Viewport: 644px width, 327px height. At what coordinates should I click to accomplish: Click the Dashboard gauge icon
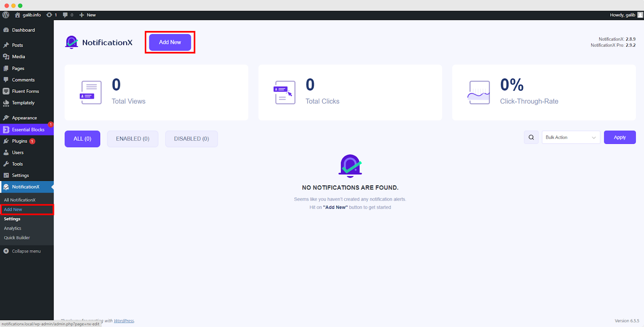click(6, 30)
